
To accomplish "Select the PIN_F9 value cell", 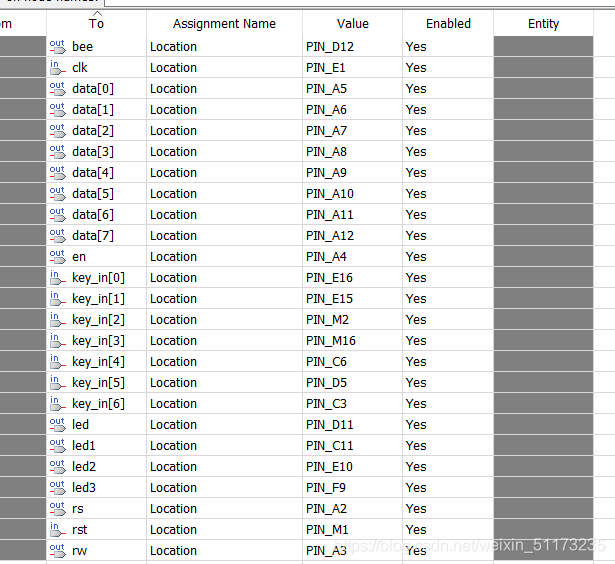I will [x=353, y=488].
